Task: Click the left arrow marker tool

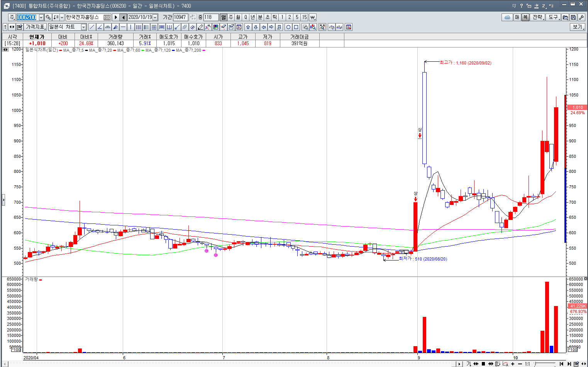Action: tap(264, 27)
